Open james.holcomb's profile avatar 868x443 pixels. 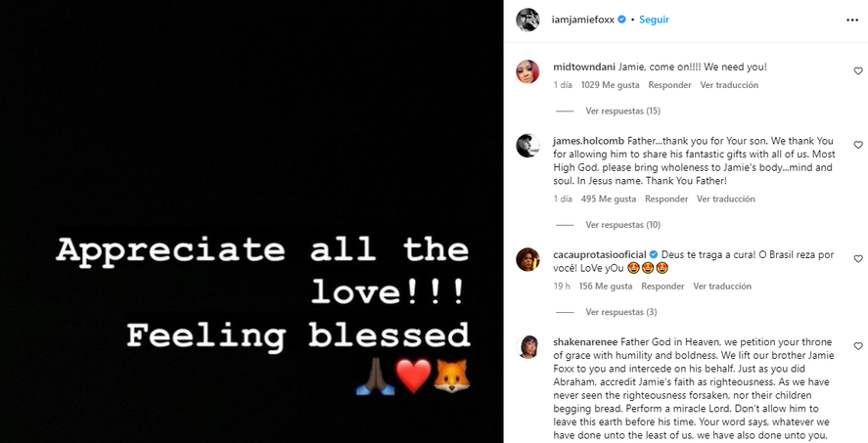coord(527,146)
